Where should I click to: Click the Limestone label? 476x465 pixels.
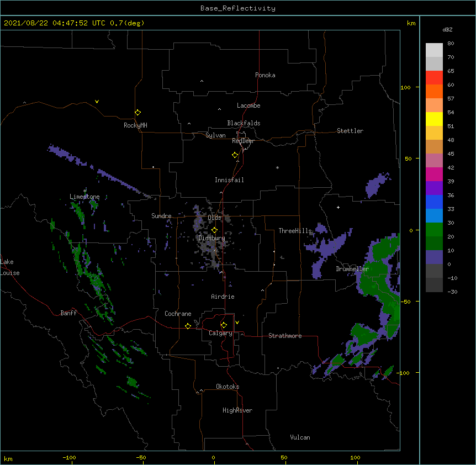coord(84,197)
